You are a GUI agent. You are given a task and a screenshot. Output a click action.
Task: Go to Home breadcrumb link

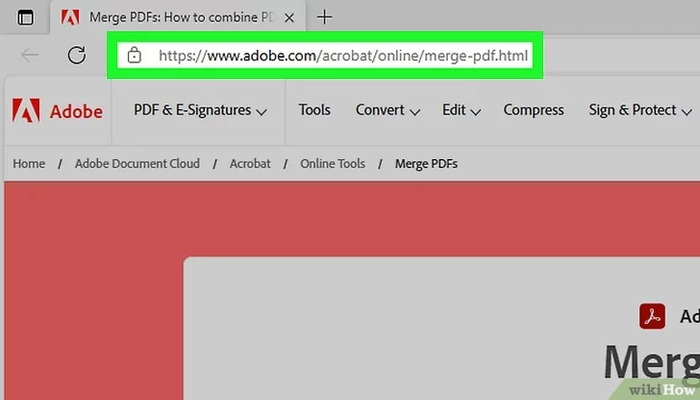point(29,164)
